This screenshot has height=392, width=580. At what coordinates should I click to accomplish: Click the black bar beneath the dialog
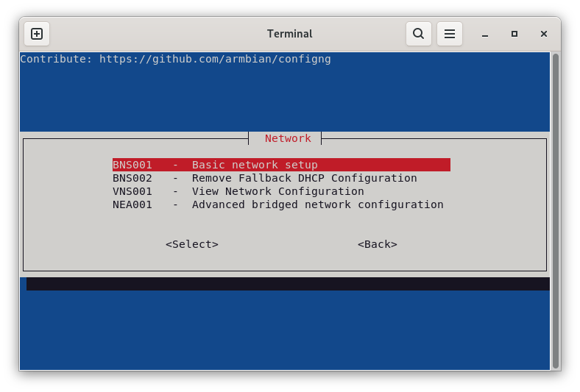point(287,284)
